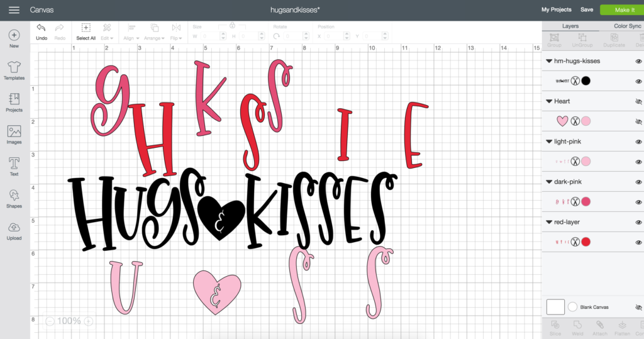Click the green Make It button
This screenshot has height=339, width=644.
[x=619, y=10]
